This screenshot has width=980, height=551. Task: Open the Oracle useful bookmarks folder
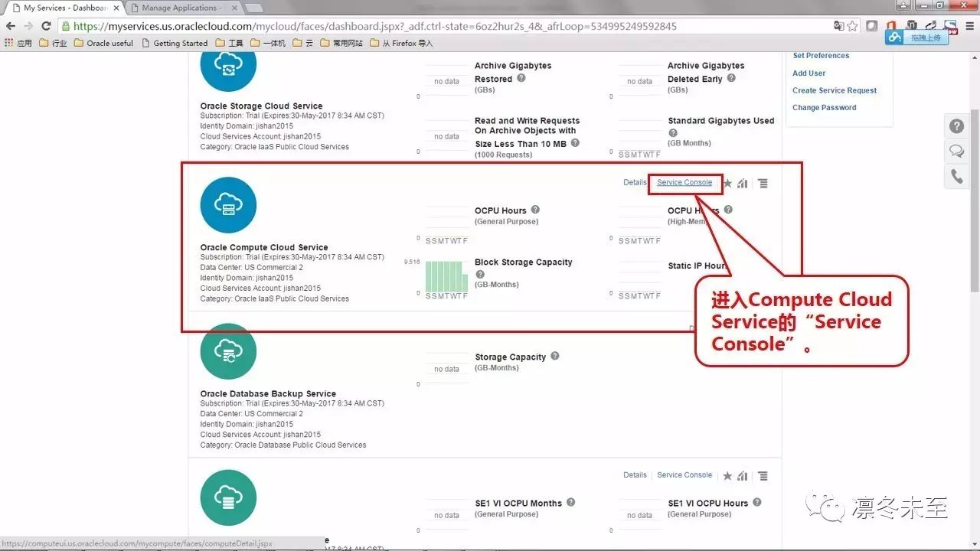coord(103,43)
